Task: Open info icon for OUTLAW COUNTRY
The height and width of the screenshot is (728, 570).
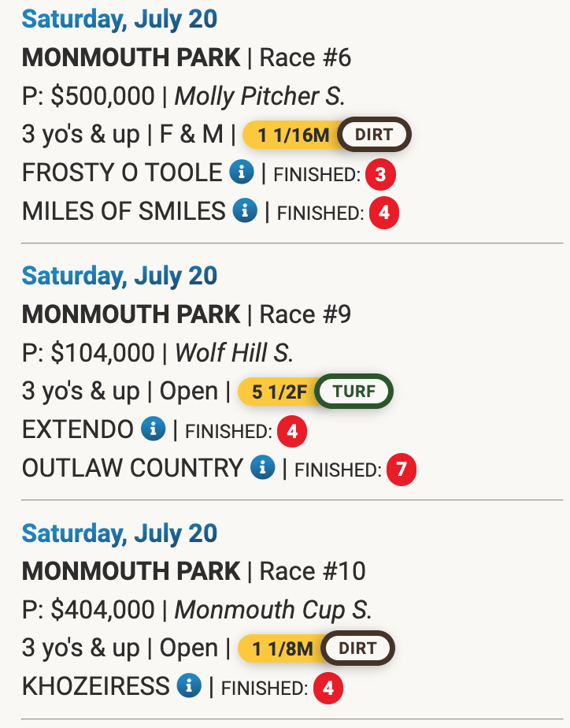Action: (x=262, y=468)
